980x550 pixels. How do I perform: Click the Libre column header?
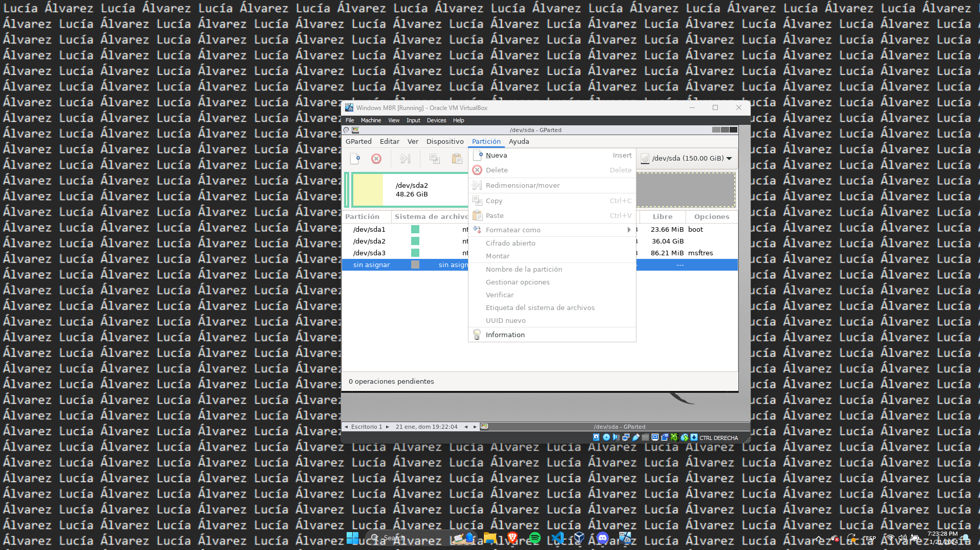(x=662, y=217)
